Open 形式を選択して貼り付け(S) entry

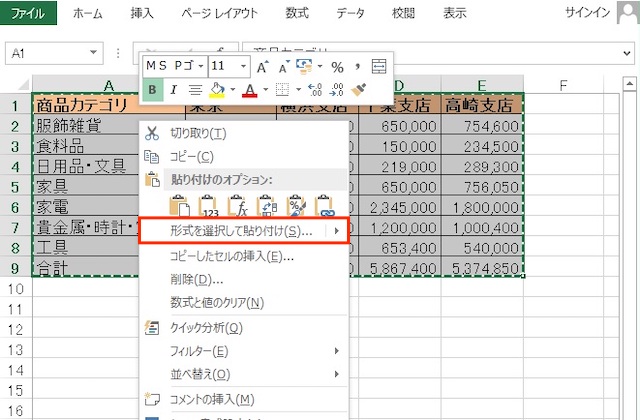(x=244, y=231)
